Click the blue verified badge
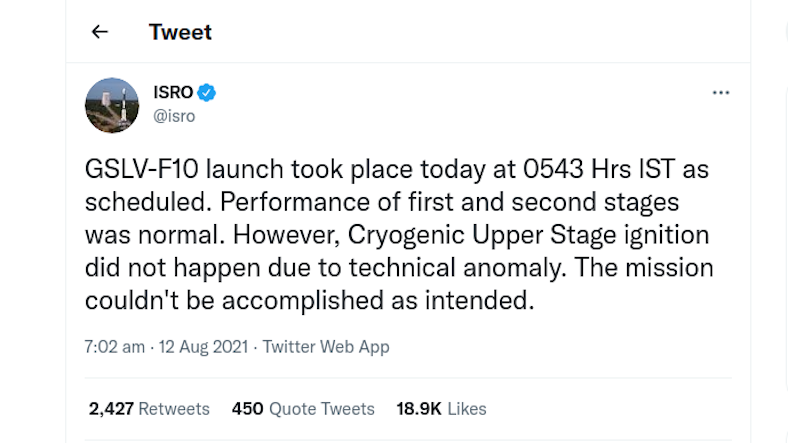Image resolution: width=788 pixels, height=443 pixels. 207,93
